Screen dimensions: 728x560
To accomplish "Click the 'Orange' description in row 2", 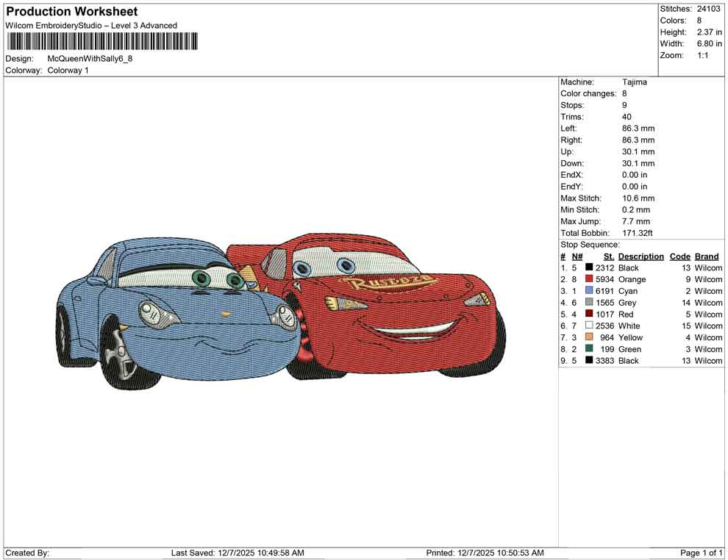I will [632, 279].
